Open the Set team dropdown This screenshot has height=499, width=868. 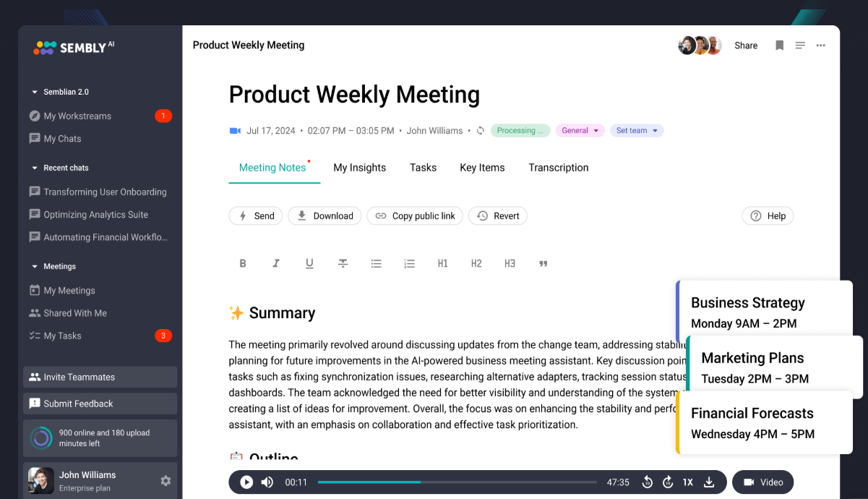tap(636, 131)
